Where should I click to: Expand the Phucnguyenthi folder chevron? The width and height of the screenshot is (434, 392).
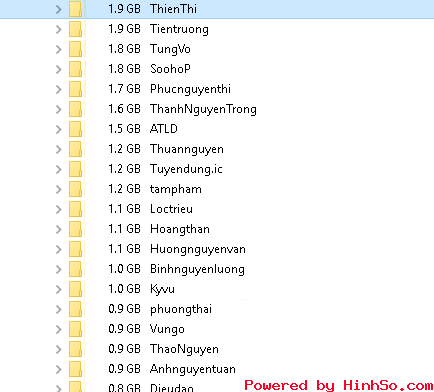59,89
